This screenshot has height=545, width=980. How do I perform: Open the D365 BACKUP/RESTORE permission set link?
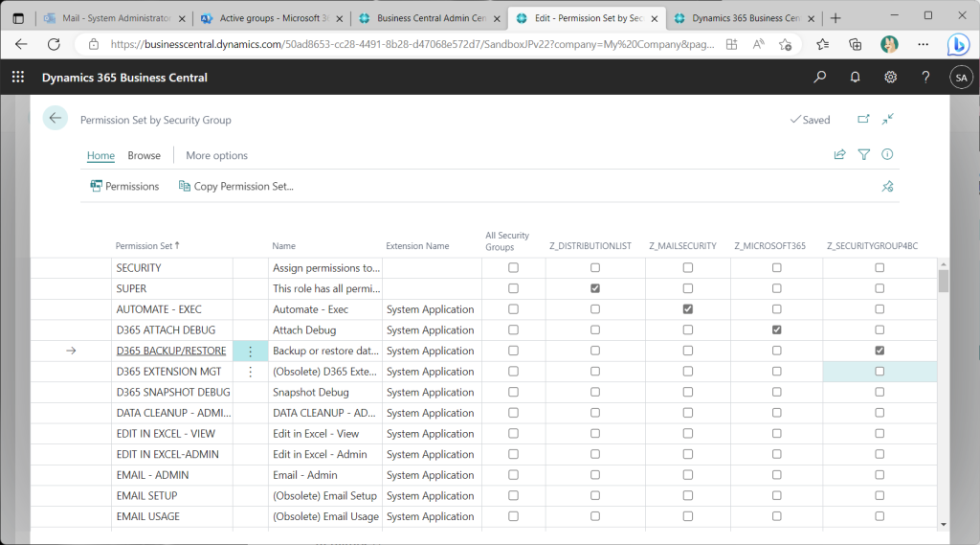171,351
